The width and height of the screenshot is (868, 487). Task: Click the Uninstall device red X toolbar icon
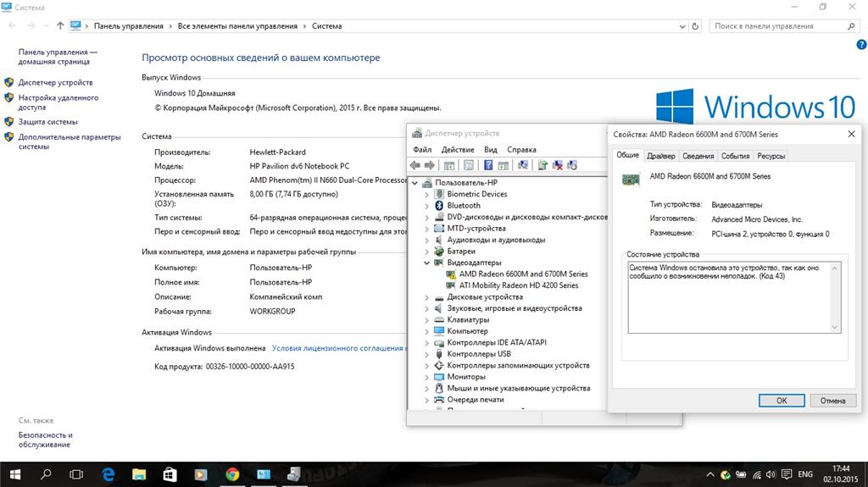[558, 165]
